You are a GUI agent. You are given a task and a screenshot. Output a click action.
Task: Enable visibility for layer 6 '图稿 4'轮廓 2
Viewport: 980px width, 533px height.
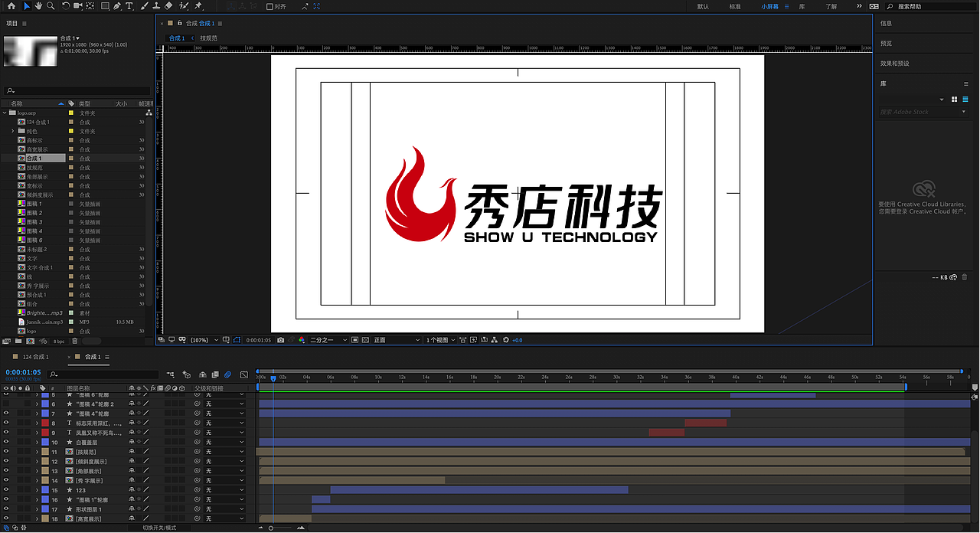[5, 404]
